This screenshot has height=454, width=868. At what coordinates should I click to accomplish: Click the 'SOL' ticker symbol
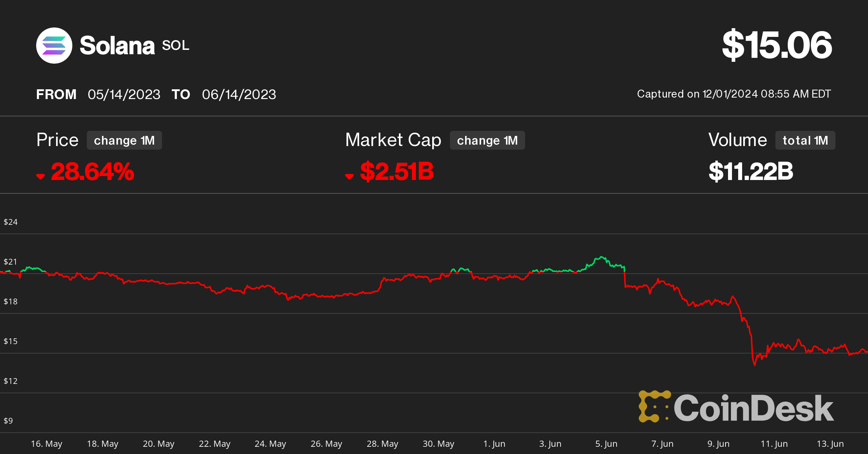176,46
